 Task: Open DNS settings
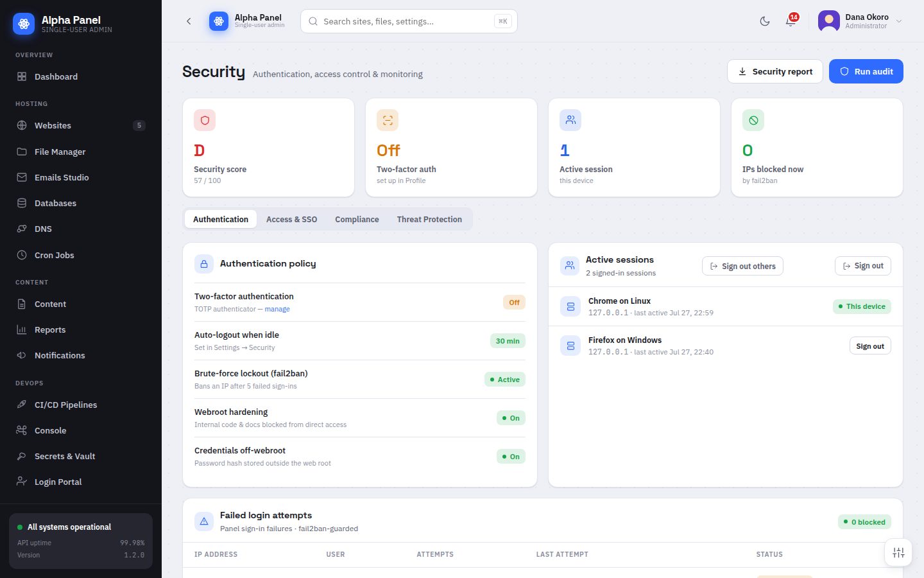click(81, 229)
